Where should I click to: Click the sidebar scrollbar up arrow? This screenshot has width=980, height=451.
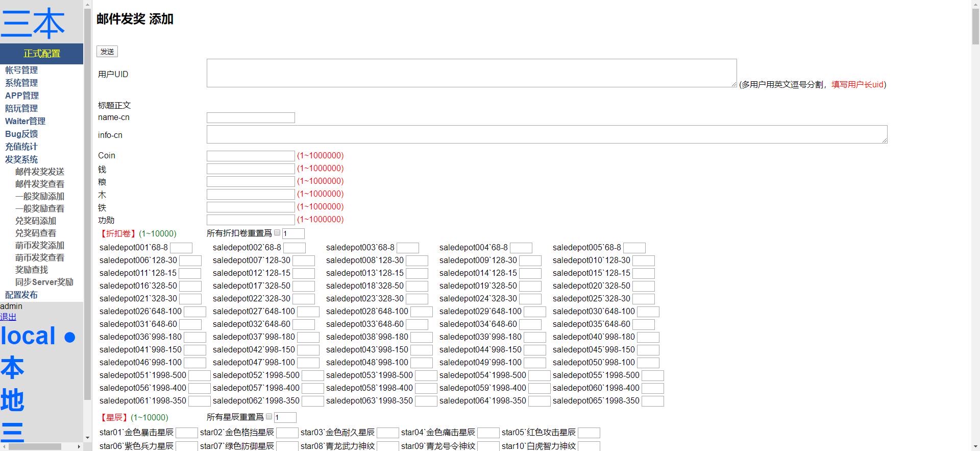(87, 4)
